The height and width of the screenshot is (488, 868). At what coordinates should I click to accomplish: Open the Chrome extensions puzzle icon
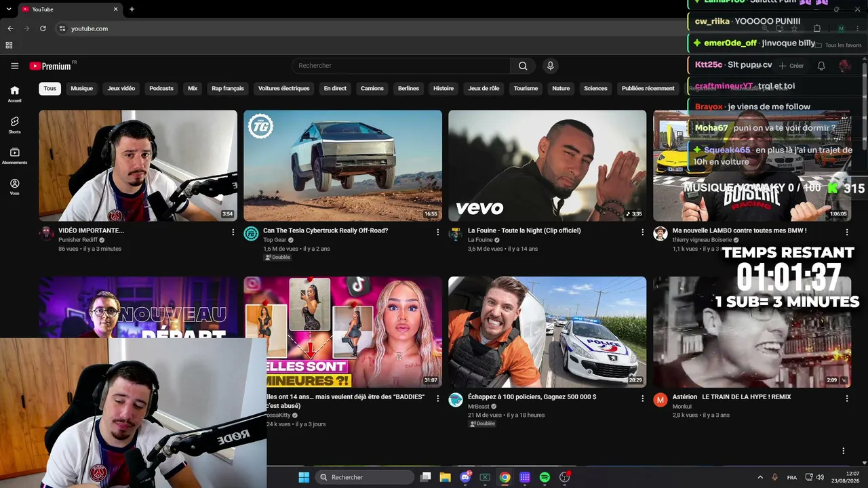(817, 28)
